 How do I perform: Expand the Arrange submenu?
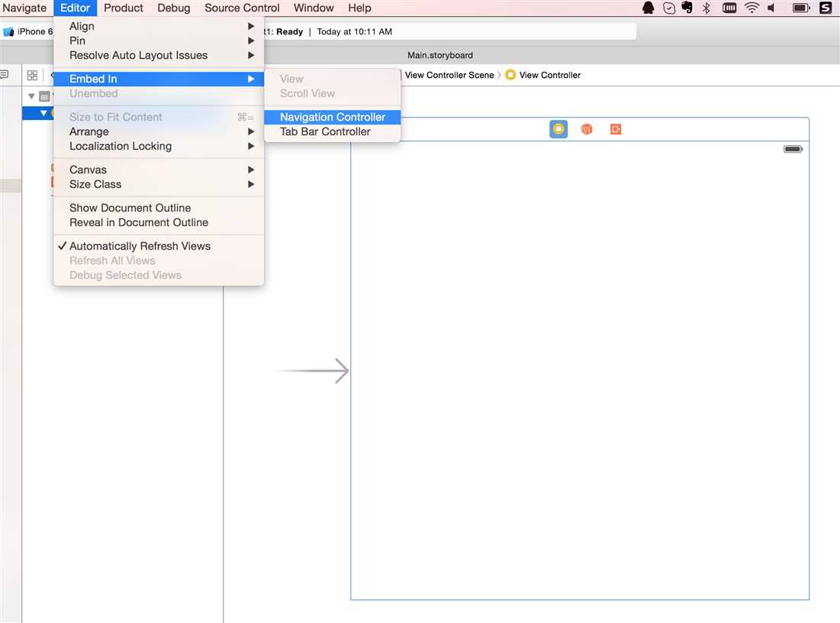tap(159, 132)
